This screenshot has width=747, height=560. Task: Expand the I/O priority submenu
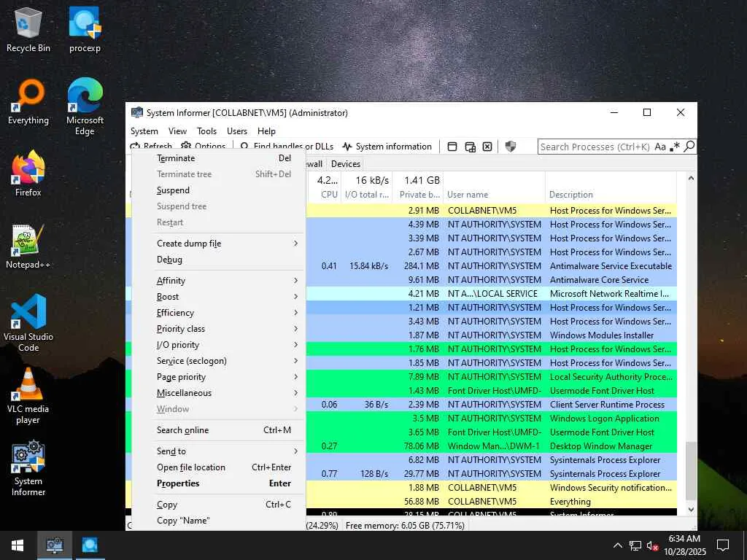[219, 345]
